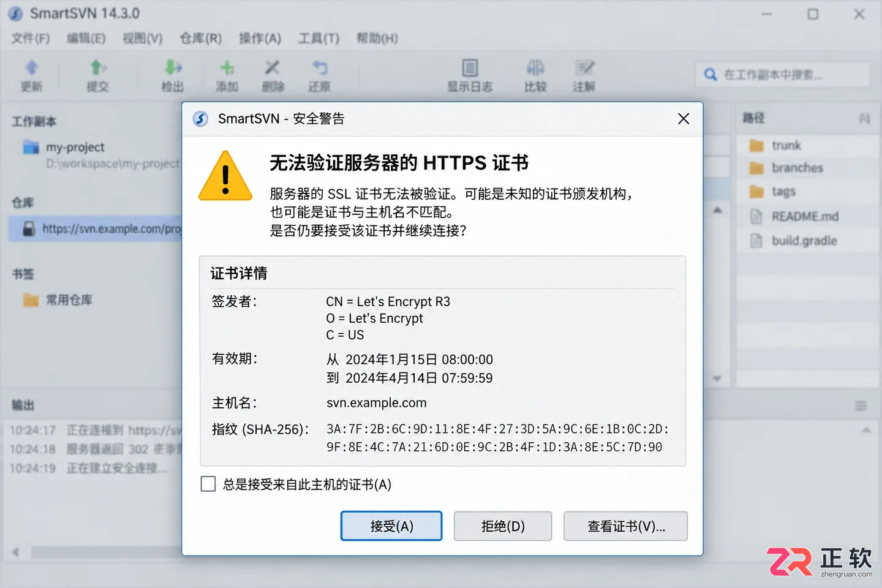Viewport: 882px width, 588px height.
Task: Click the 删除 (Delete) toolbar icon
Action: click(x=273, y=67)
